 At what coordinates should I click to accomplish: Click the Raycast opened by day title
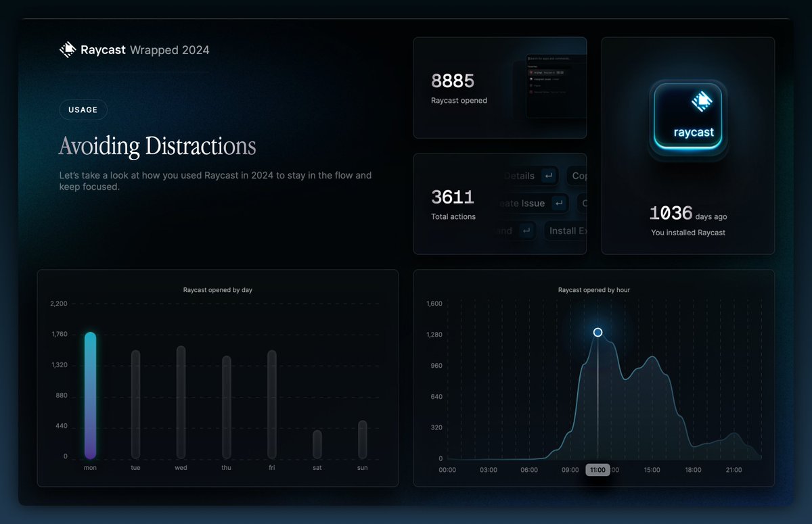coord(218,290)
